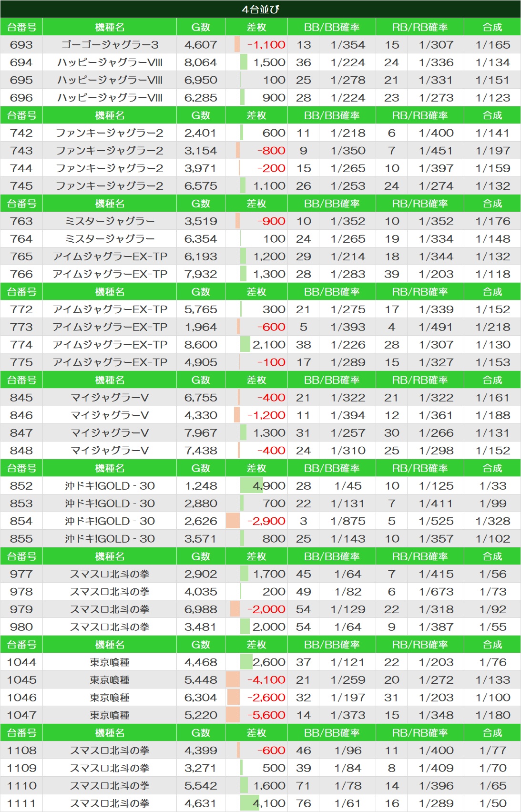Click G数 value 6,575
Screen dimensions: 521x812
click(201, 186)
